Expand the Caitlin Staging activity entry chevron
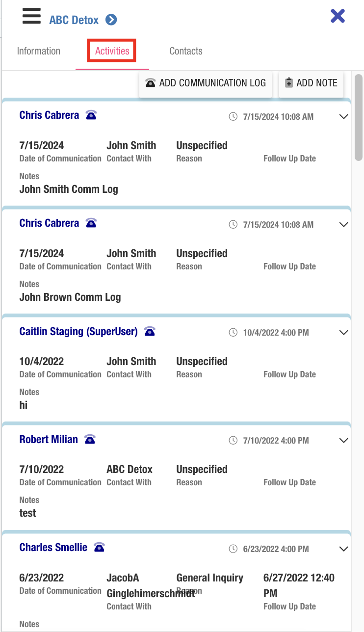 [344, 333]
